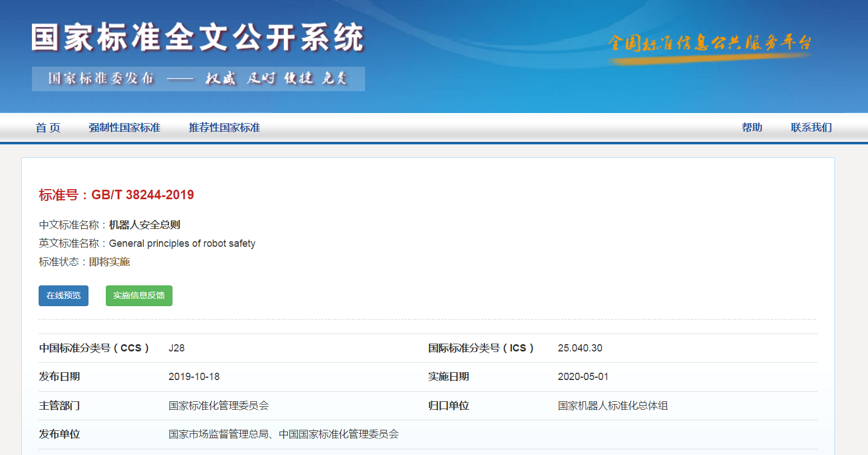
Task: Click the 国家标准委发布 slogan banner
Action: (198, 78)
